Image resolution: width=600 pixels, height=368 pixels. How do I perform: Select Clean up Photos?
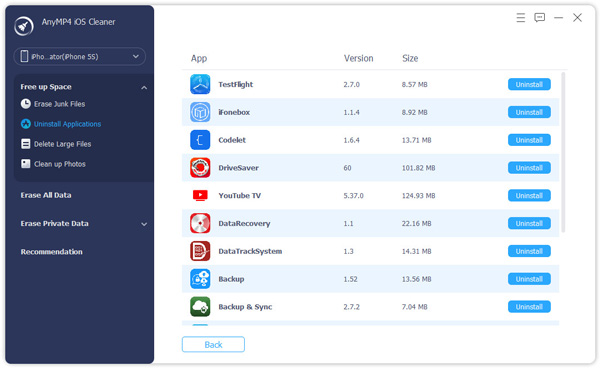(x=60, y=164)
